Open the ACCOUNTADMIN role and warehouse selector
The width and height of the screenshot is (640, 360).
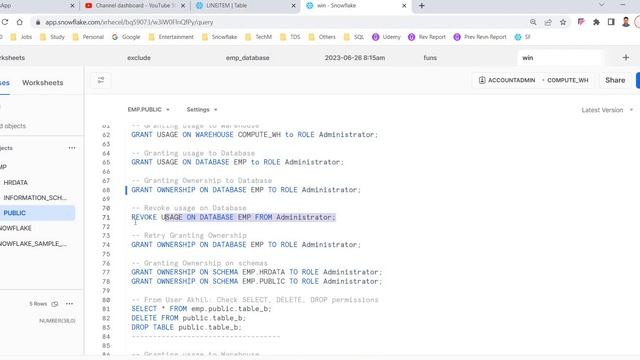533,80
